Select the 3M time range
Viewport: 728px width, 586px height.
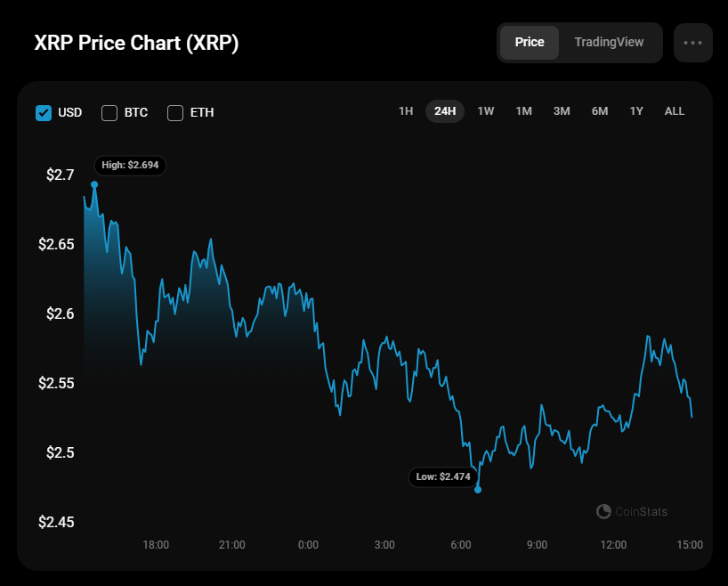coord(562,111)
